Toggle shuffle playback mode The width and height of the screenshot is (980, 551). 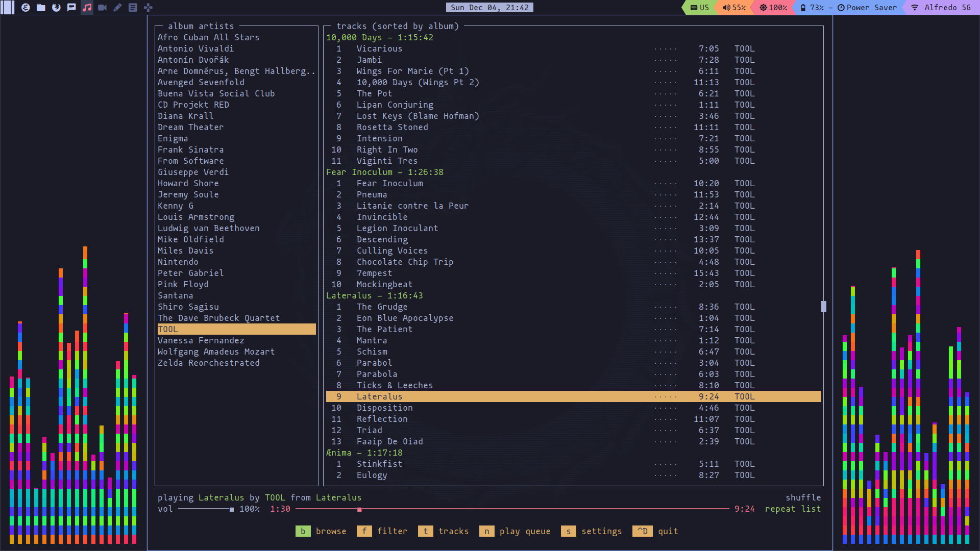pos(803,497)
